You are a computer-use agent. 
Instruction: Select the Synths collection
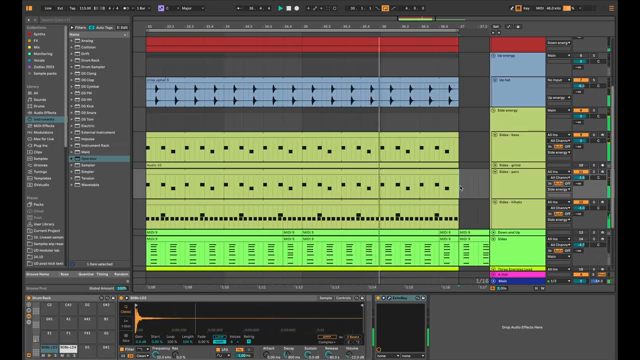click(39, 34)
